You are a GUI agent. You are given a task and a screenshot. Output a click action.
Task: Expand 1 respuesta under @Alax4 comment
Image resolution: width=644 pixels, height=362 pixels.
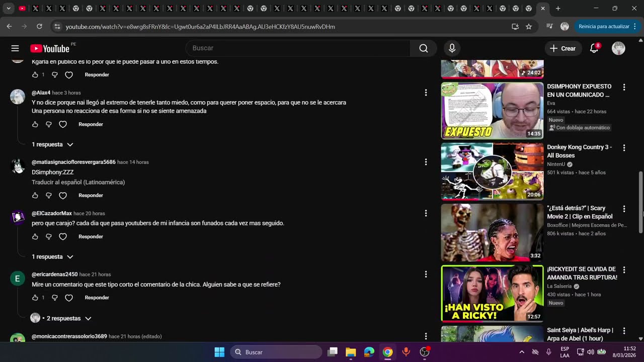pos(52,144)
